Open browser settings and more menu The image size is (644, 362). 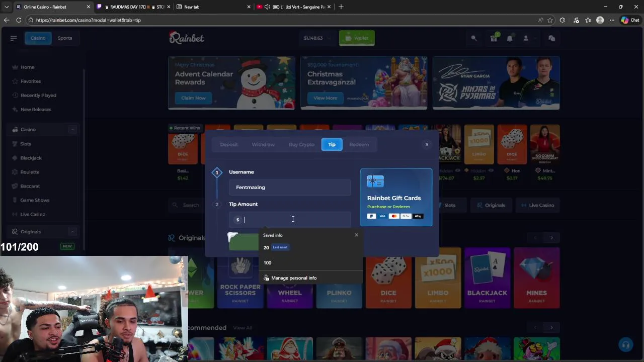pyautogui.click(x=612, y=20)
